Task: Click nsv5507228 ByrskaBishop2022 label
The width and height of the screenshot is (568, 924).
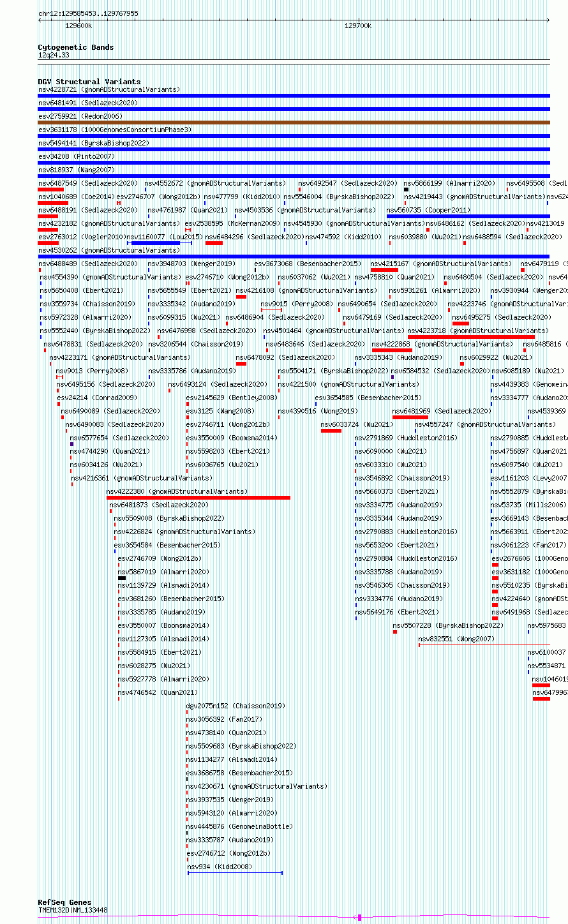Action: 448,625
